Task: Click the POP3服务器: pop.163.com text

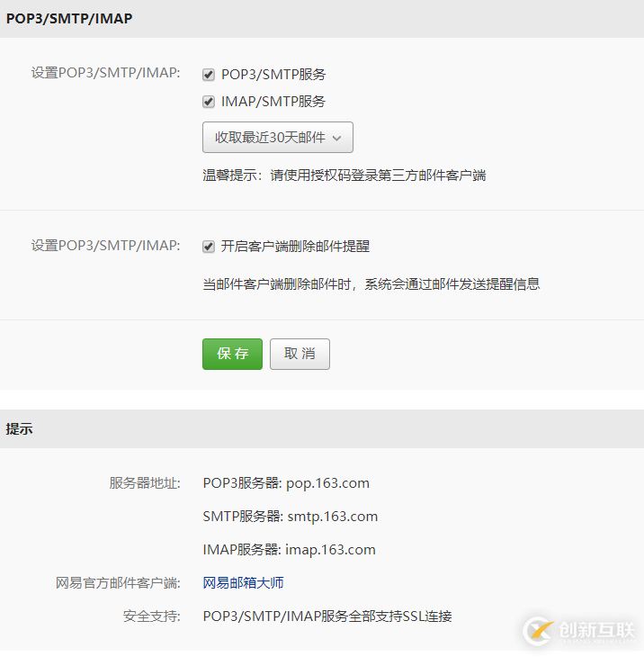Action: click(x=286, y=483)
